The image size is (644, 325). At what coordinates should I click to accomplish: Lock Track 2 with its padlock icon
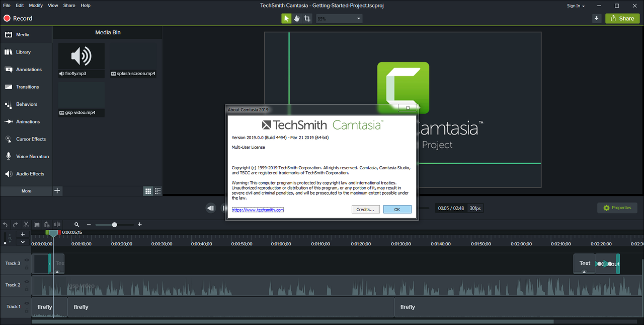pos(27,288)
